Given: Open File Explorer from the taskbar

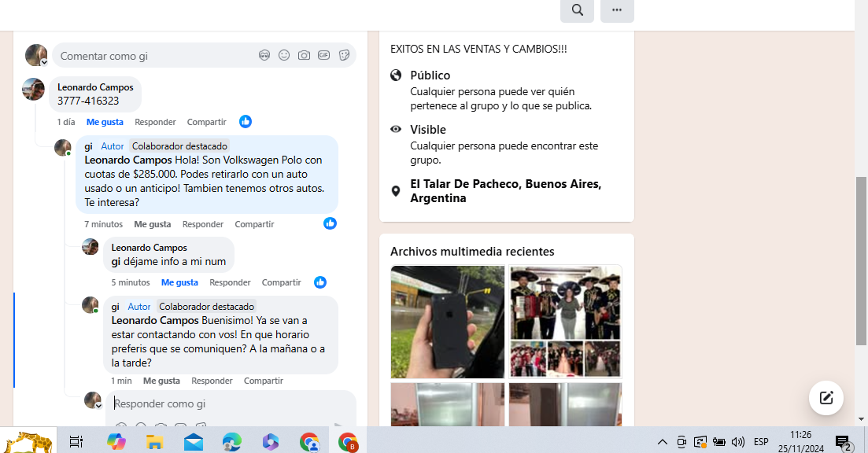Looking at the screenshot, I should (x=154, y=441).
